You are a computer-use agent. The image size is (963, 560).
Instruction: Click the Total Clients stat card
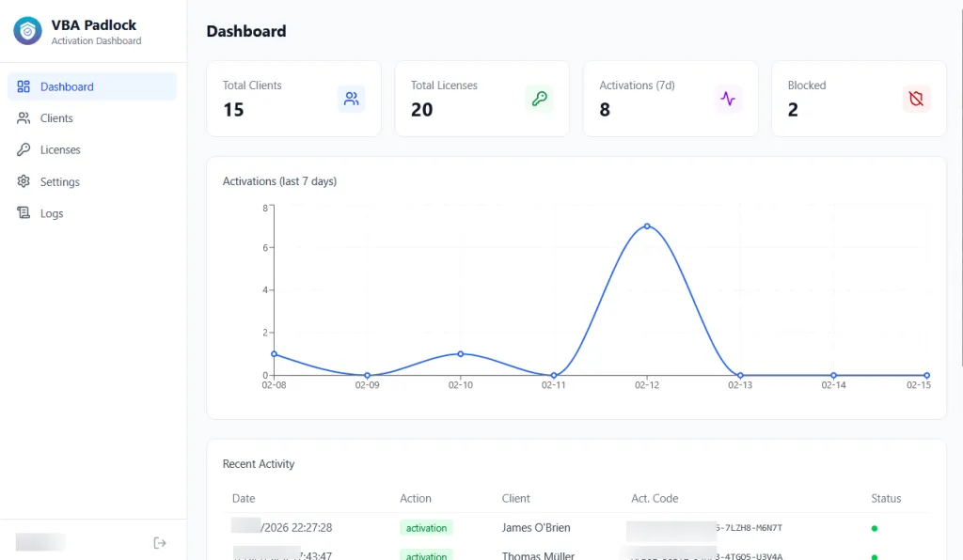tap(293, 98)
